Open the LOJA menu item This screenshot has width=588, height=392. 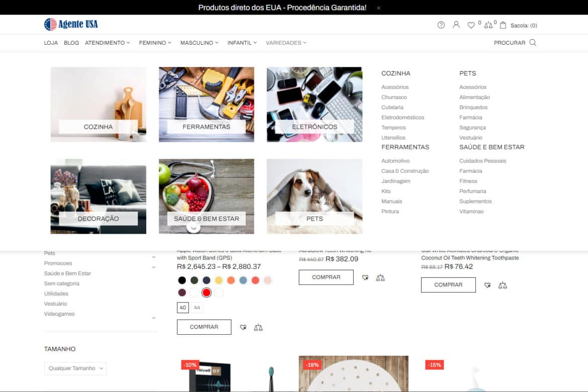tap(51, 43)
